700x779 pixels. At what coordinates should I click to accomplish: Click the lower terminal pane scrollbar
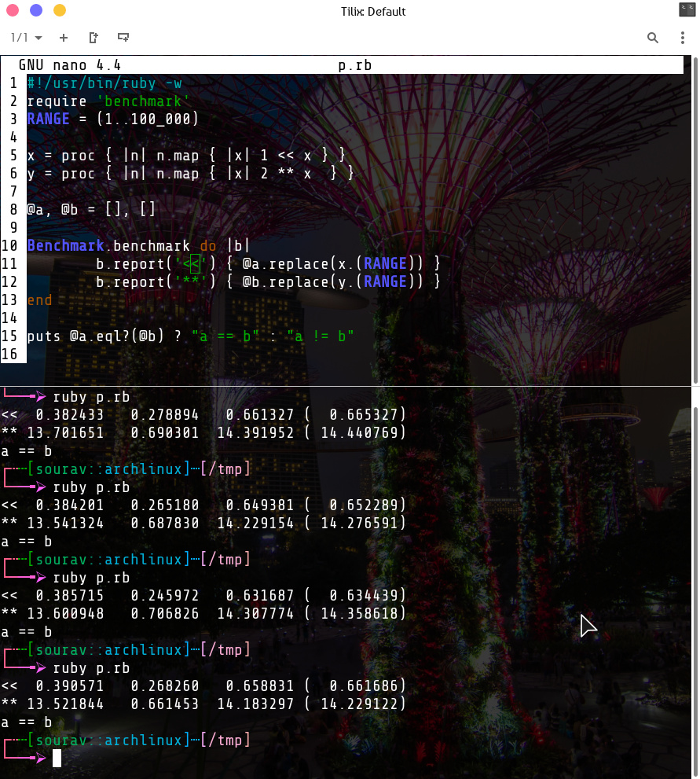tap(695, 582)
